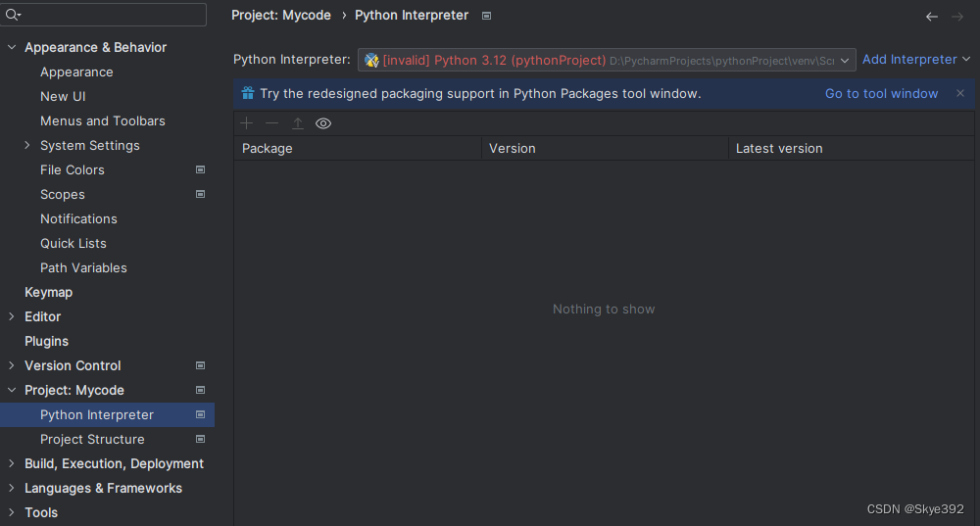Sort by the Latest version column header
Viewport: 980px width, 526px height.
click(852, 148)
